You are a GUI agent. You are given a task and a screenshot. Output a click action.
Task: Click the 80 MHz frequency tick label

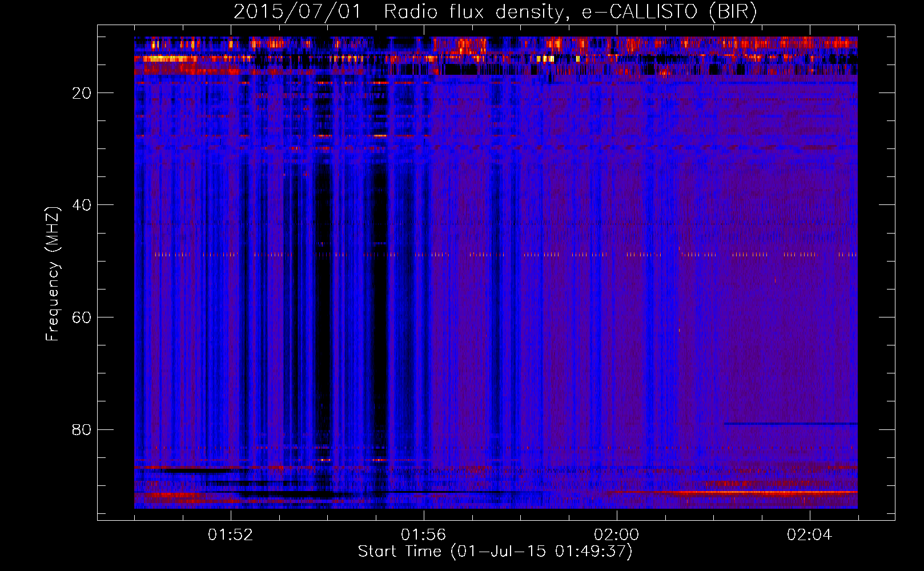click(x=82, y=429)
